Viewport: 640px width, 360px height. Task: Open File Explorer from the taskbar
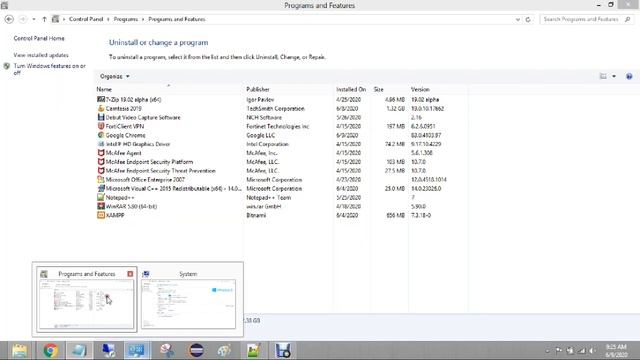tap(19, 351)
